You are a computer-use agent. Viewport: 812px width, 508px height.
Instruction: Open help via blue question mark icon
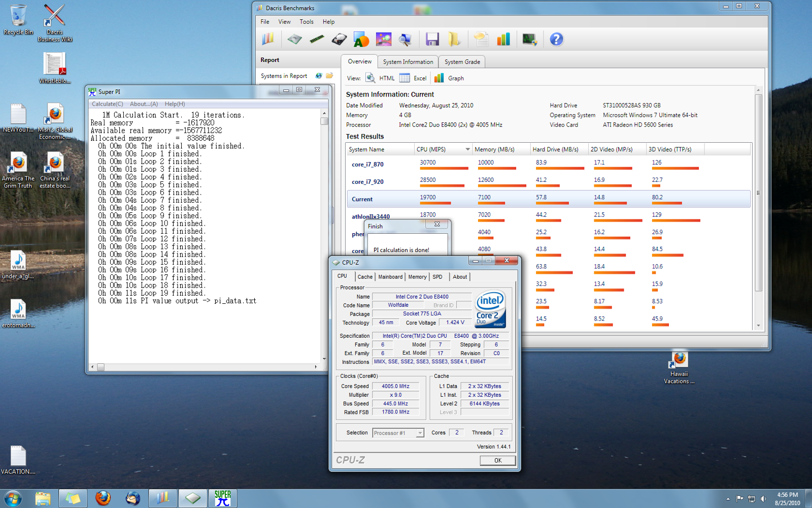tap(556, 39)
